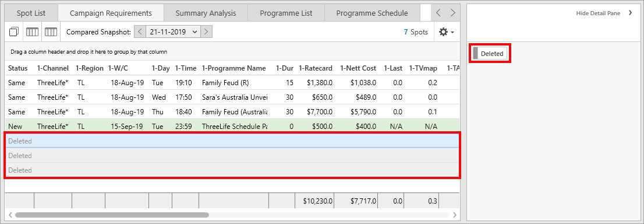This screenshot has width=644, height=224.
Task: Sort by the 1-Ratecard column header
Action: (316, 68)
